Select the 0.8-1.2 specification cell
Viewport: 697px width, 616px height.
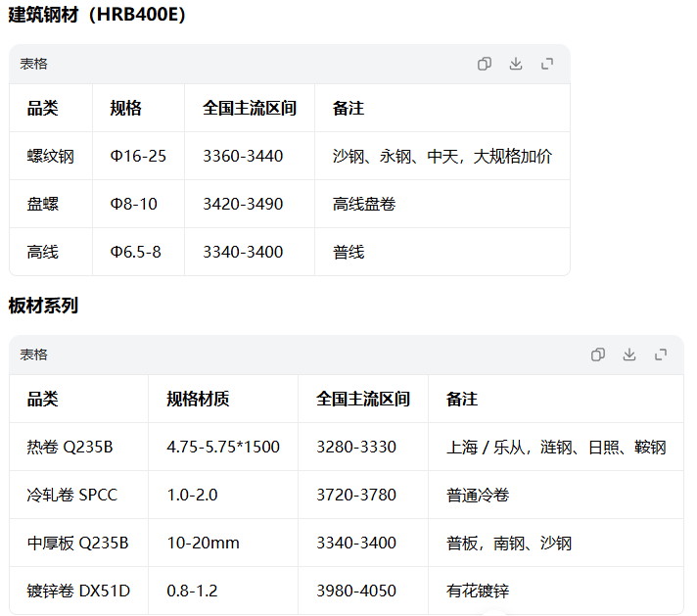[x=223, y=592]
